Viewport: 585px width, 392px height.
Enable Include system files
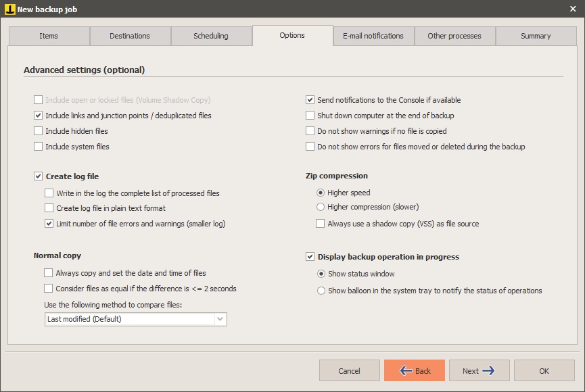(39, 146)
